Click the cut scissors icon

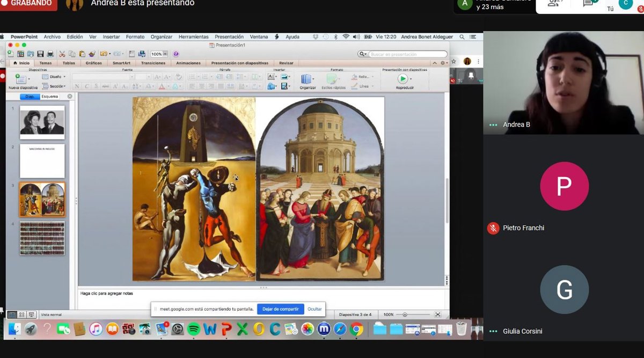62,54
